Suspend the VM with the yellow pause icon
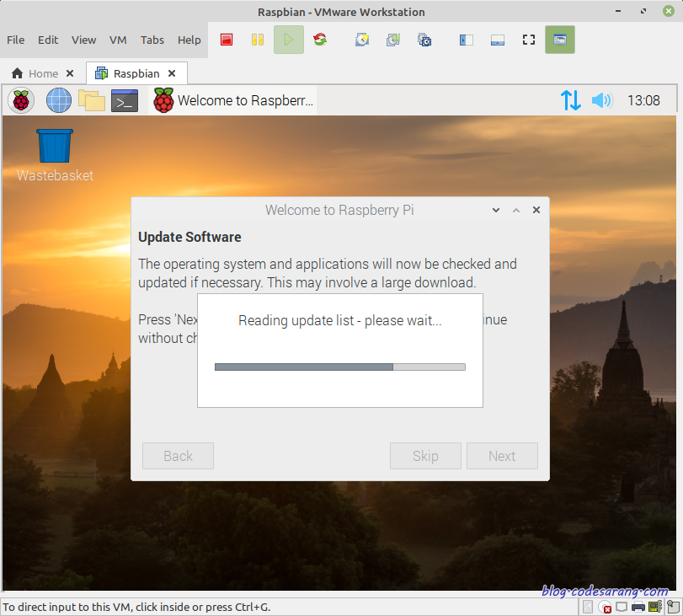The height and width of the screenshot is (616, 683). click(x=258, y=40)
